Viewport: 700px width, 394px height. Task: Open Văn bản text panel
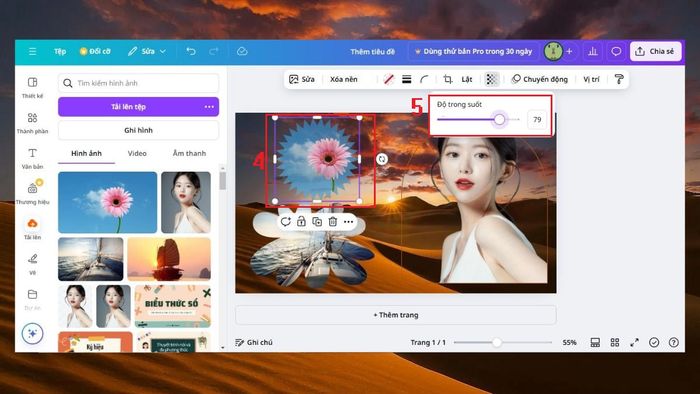(x=33, y=159)
